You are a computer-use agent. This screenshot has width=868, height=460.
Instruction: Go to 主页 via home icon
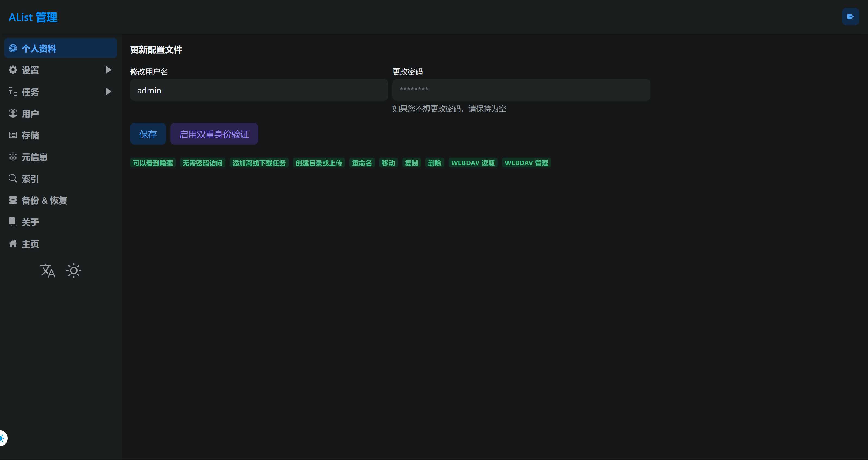(13, 243)
